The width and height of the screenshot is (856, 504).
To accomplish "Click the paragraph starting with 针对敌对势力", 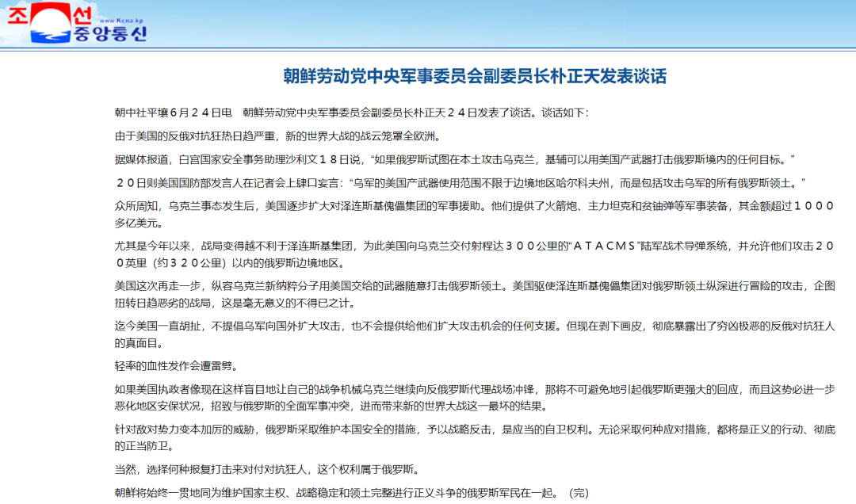I will tap(474, 437).
